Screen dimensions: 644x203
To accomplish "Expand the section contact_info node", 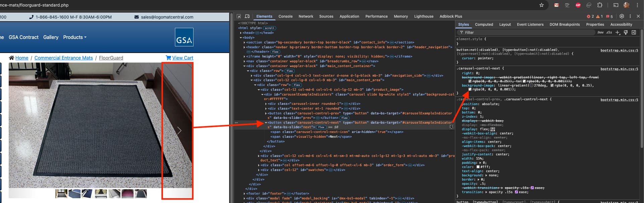I will coord(244,42).
